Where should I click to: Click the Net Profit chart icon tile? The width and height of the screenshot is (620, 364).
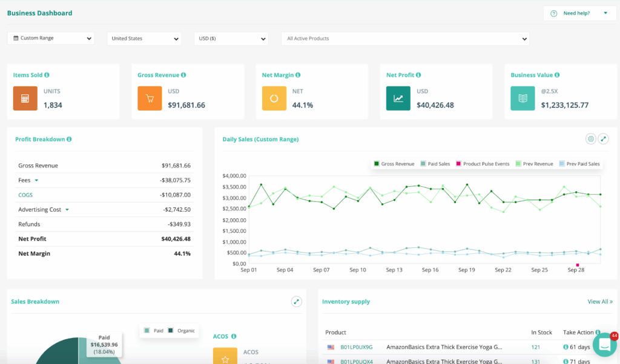click(398, 99)
